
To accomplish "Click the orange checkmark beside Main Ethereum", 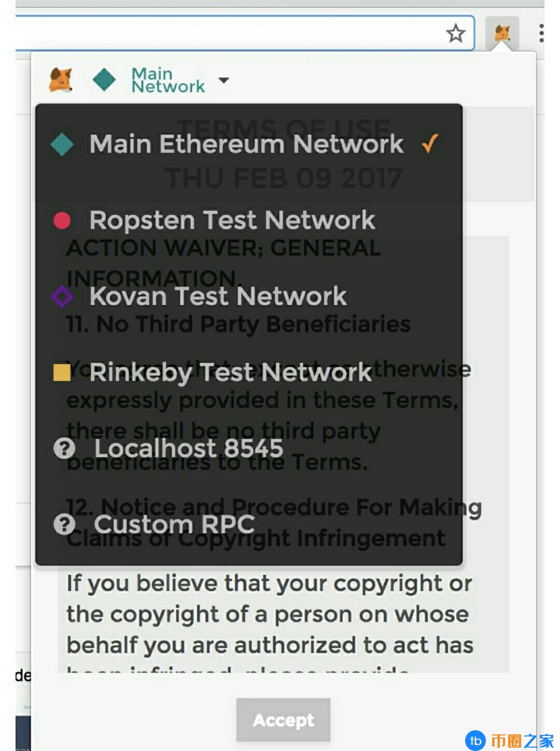I will coord(430,144).
